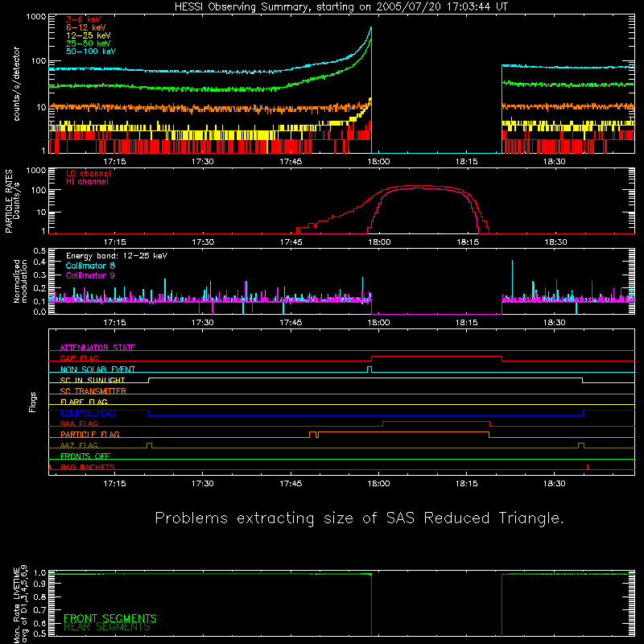The height and width of the screenshot is (644, 644).
Task: Click the raised GAP FLAG segment
Action: pos(436,357)
